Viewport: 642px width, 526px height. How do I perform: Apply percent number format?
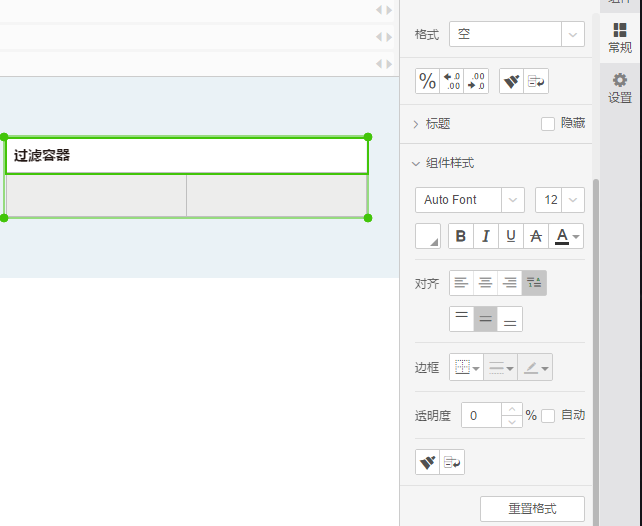click(427, 81)
